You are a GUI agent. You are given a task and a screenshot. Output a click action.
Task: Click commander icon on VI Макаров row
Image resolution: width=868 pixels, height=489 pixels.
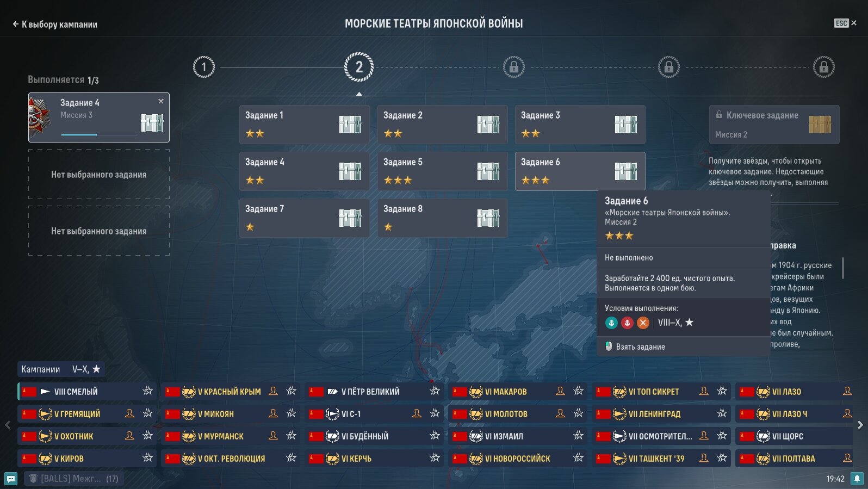point(560,391)
